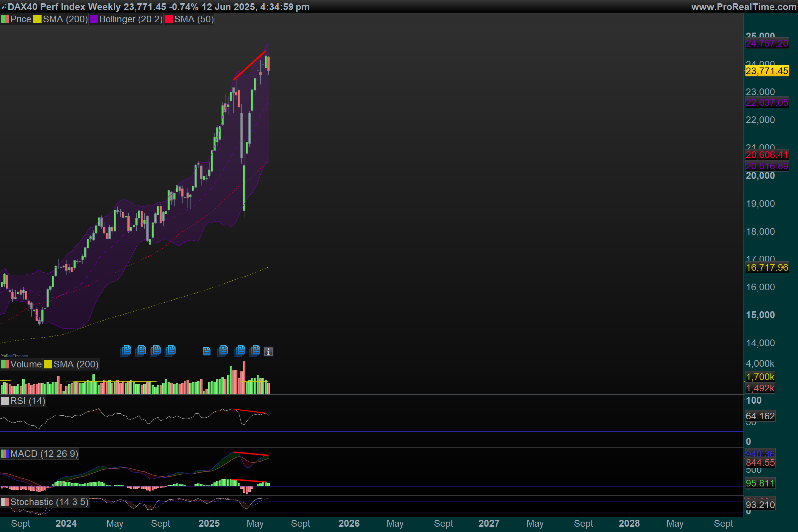This screenshot has width=798, height=532.
Task: Open the RSI (14) indicator label
Action: (28, 401)
